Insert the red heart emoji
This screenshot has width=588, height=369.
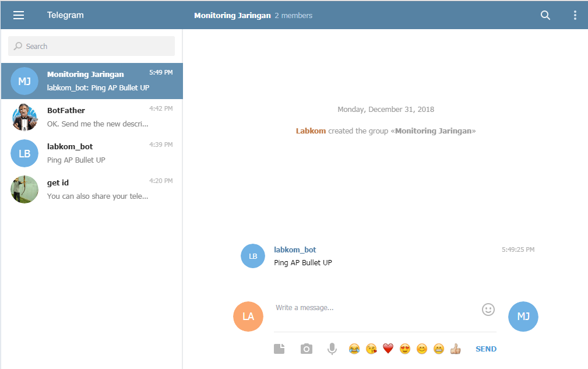(x=388, y=349)
